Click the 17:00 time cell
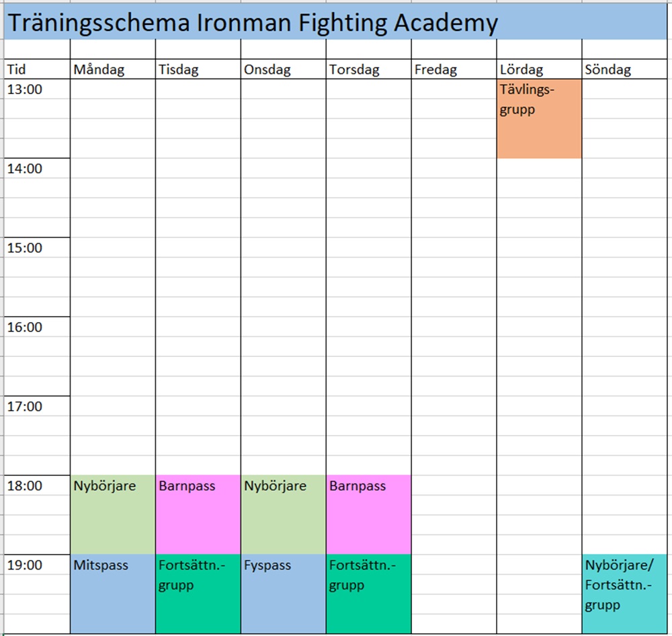Screen dimensions: 672x636 point(36,407)
